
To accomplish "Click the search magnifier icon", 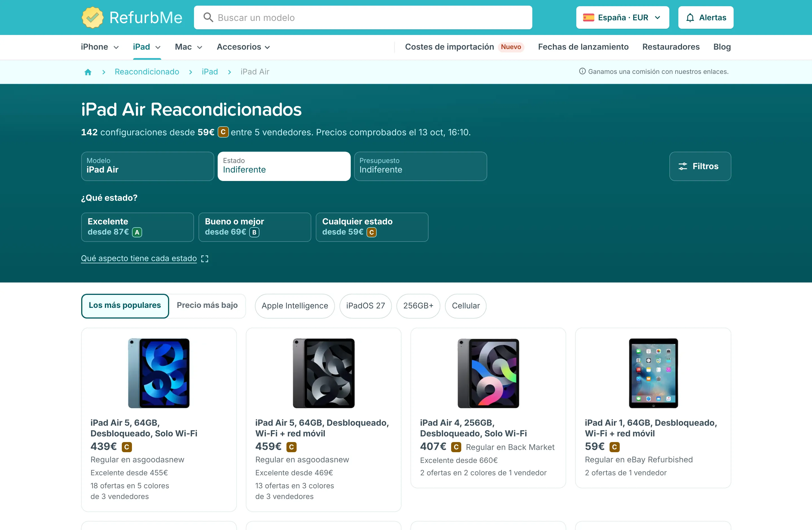I will coord(208,17).
